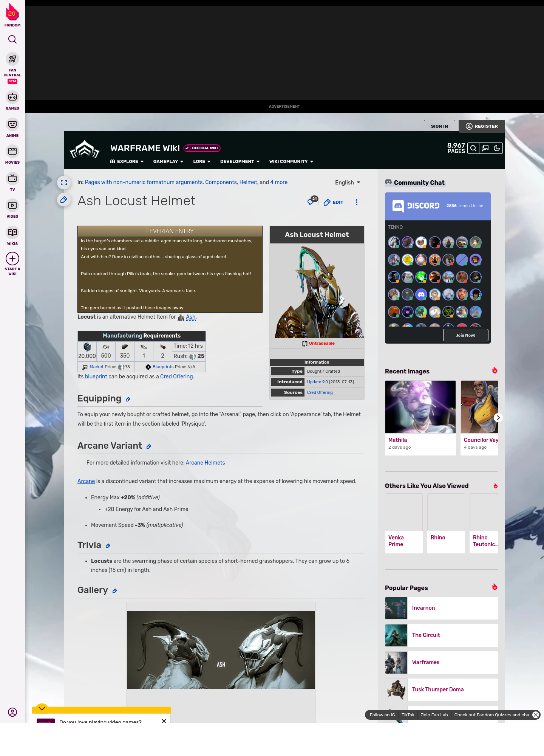
Task: Click the sidebar search magnifier icon
Action: 12,39
